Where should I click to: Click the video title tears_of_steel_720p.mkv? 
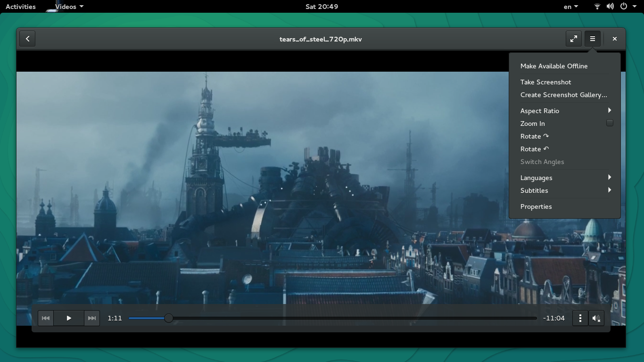pyautogui.click(x=321, y=39)
